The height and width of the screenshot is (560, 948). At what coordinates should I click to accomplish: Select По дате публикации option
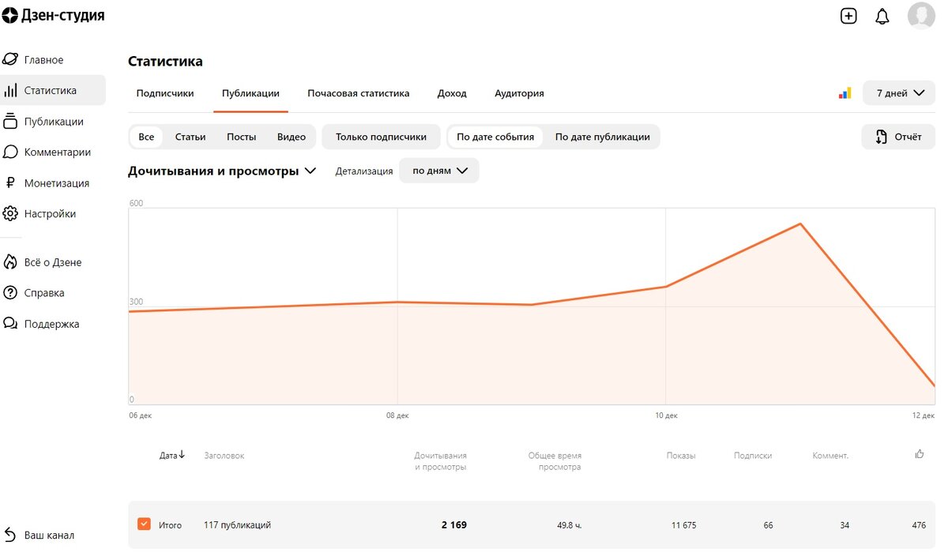[x=603, y=137]
